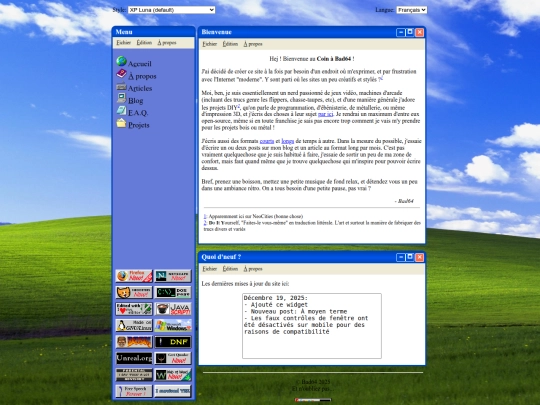Click the Doom face badge
Image resolution: width=540 pixels, height=405 pixels.
134,342
